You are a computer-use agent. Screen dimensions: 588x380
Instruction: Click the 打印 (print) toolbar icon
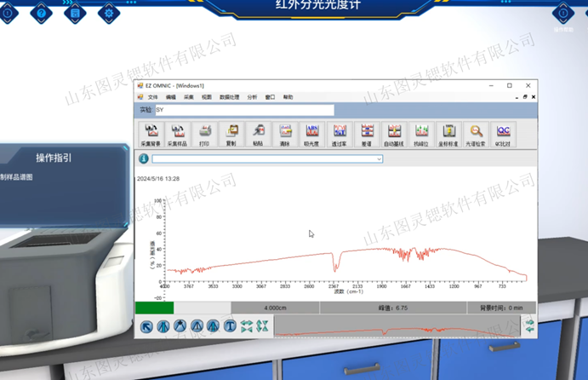point(204,134)
